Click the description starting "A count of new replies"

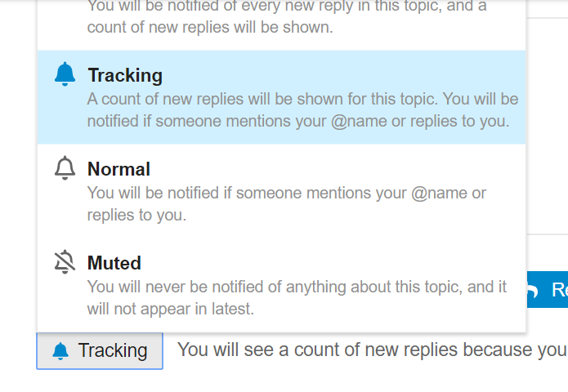(x=302, y=110)
